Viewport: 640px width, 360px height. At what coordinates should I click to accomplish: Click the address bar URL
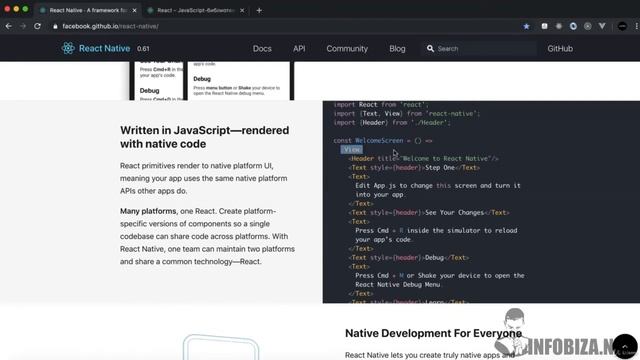click(110, 26)
